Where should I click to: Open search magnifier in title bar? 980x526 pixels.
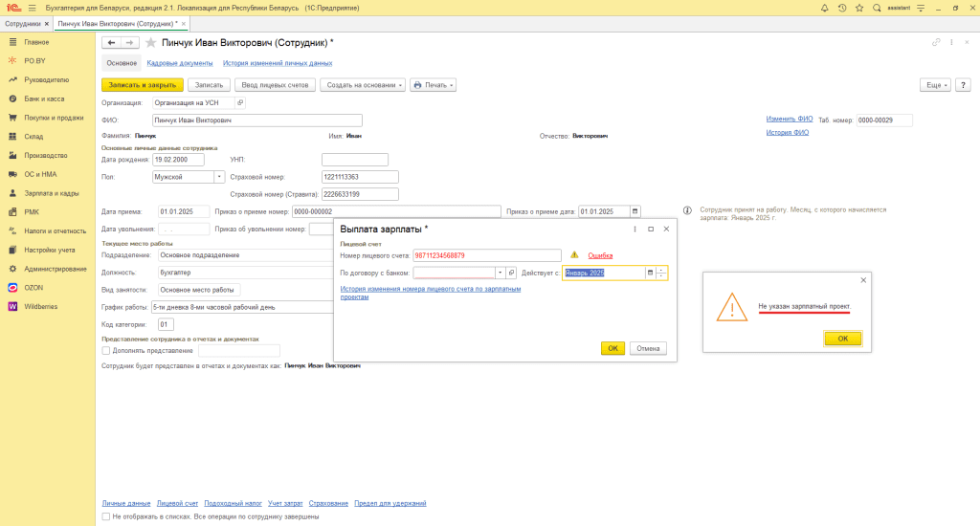877,8
